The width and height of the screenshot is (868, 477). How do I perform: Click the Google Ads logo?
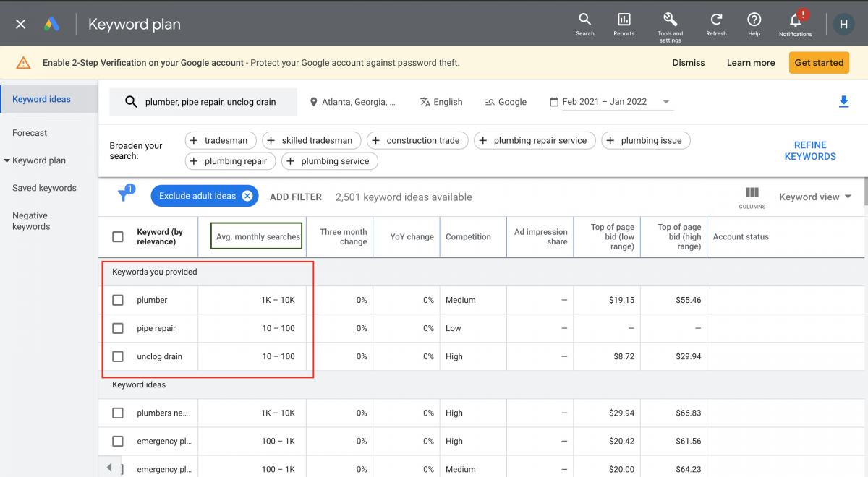coord(51,24)
